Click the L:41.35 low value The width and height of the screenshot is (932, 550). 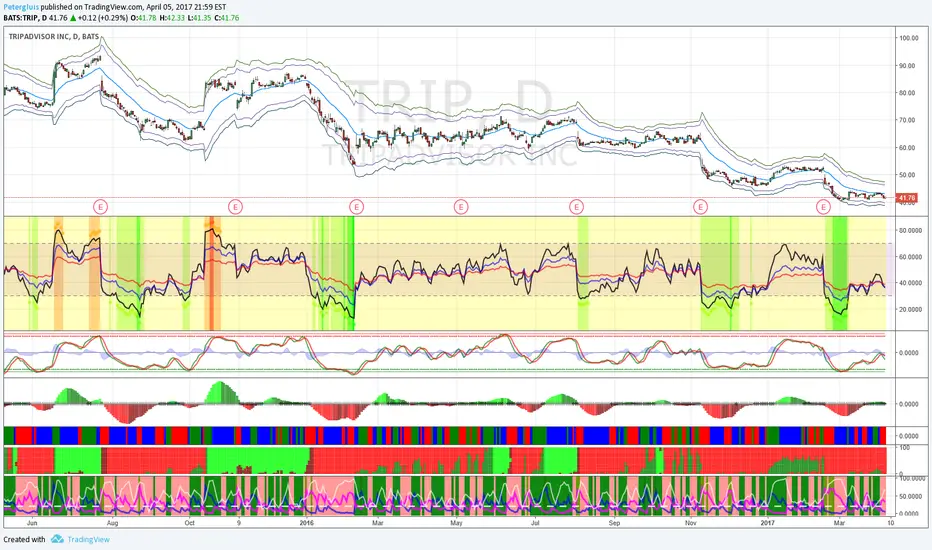tap(199, 18)
